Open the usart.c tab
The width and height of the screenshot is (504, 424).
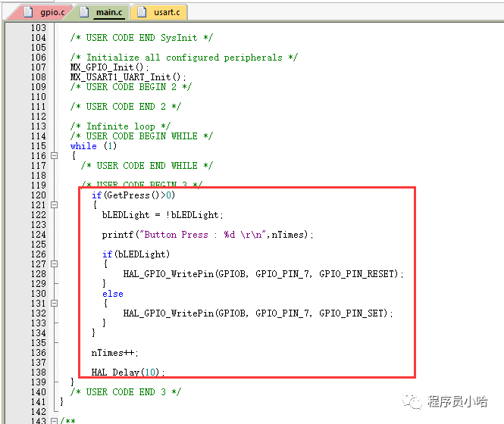(x=166, y=12)
